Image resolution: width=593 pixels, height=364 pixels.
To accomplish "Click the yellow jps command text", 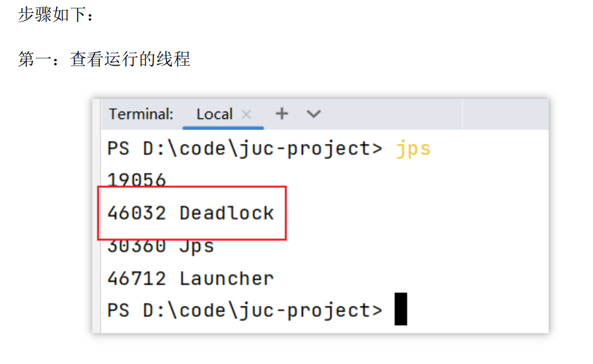I will click(x=413, y=149).
